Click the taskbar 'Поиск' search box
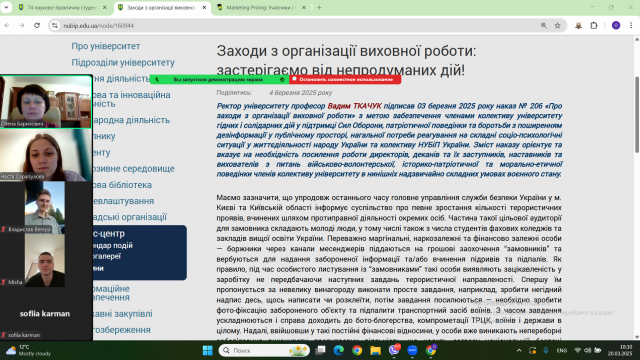 coord(264,350)
